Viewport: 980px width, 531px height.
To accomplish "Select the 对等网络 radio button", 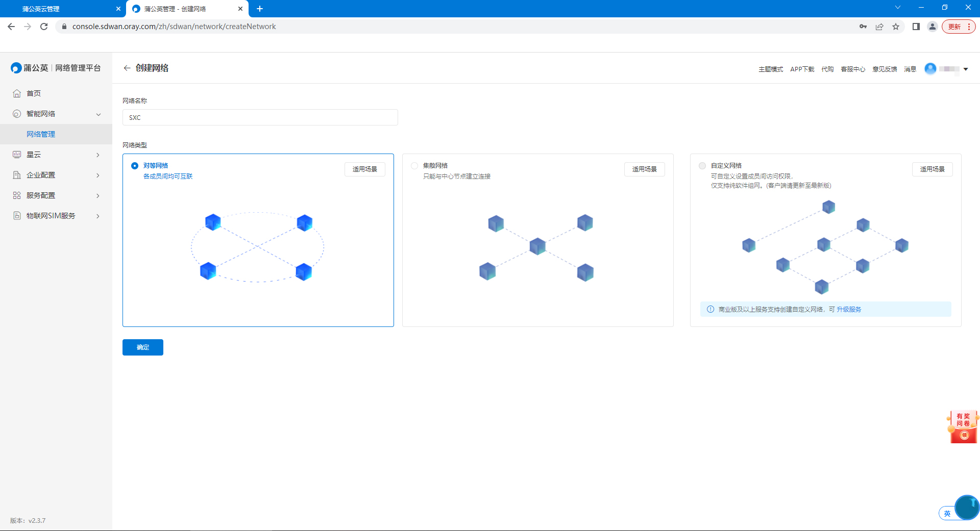I will tap(135, 166).
